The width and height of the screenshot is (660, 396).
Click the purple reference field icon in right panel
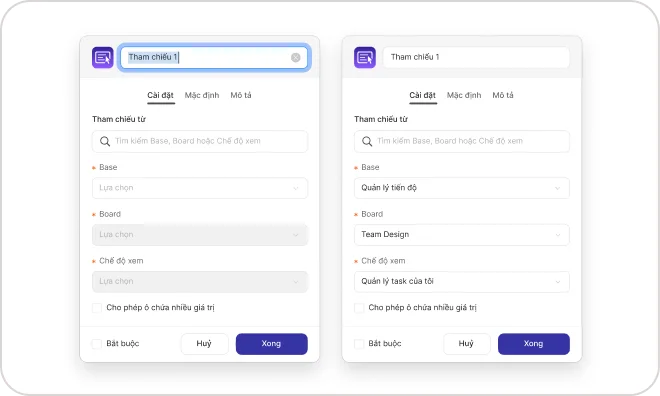click(x=365, y=57)
